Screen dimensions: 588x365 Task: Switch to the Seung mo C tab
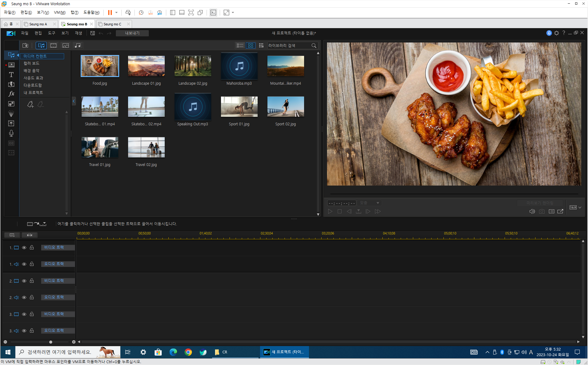(x=112, y=24)
